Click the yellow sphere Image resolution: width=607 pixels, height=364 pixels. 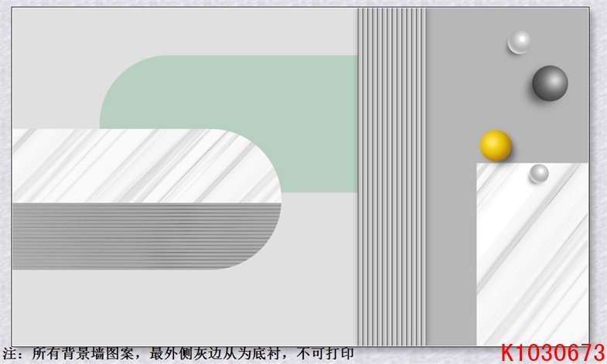click(496, 145)
